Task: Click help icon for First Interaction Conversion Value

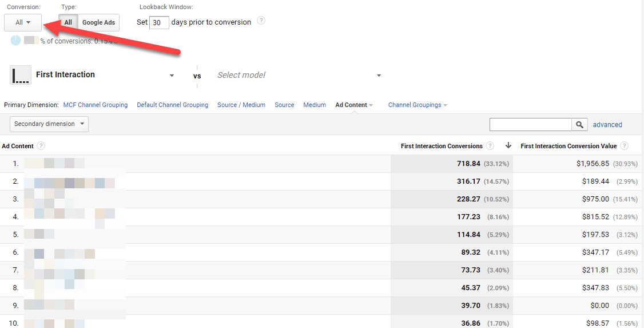Action: pyautogui.click(x=624, y=146)
